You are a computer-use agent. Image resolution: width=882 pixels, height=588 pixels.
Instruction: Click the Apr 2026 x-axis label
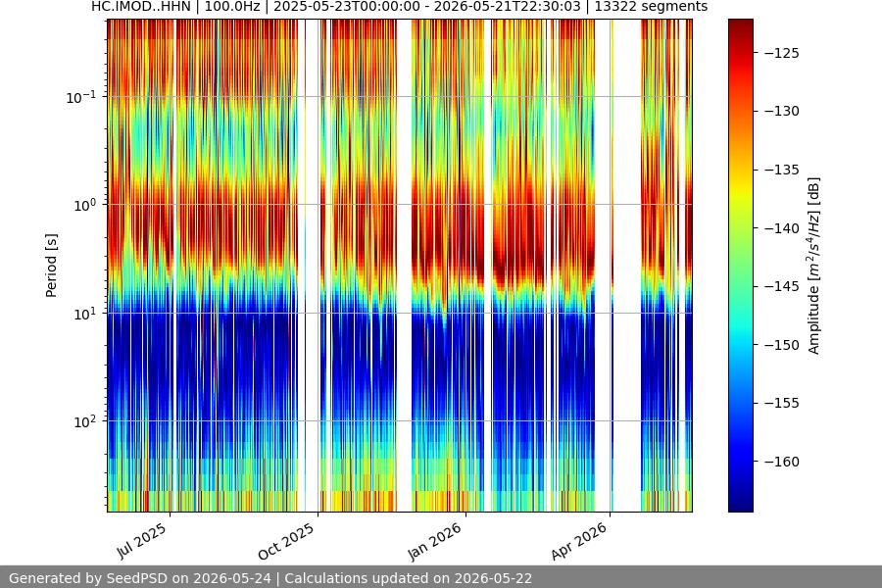click(579, 541)
